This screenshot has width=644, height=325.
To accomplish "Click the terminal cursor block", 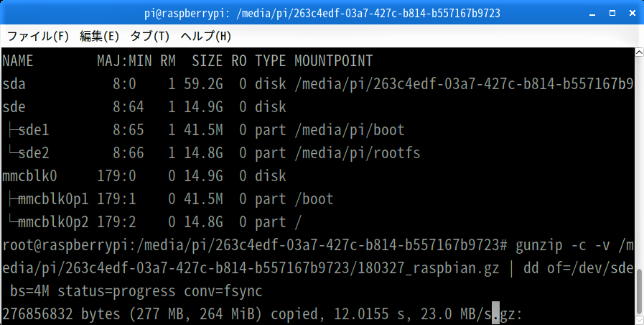I will point(495,315).
